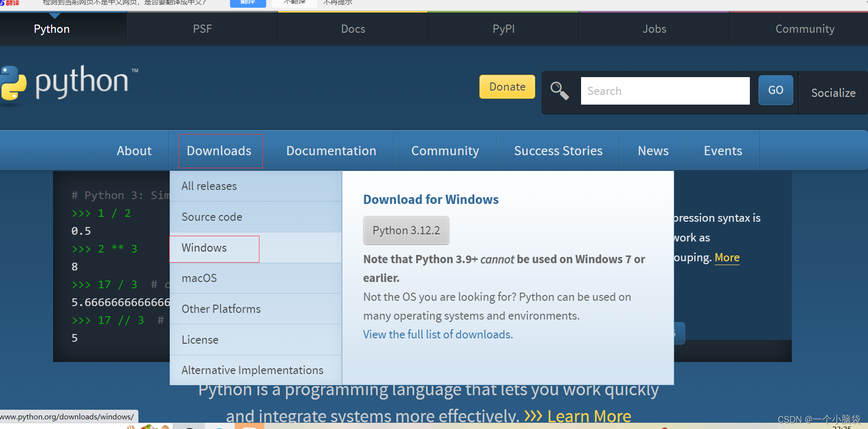Open the Success Stories menu
The height and width of the screenshot is (429, 868).
coord(558,151)
